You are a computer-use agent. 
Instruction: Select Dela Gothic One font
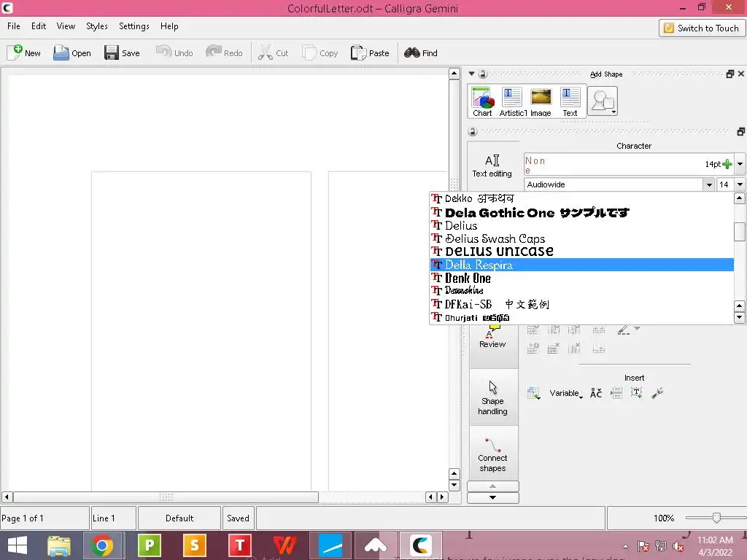pyautogui.click(x=581, y=212)
